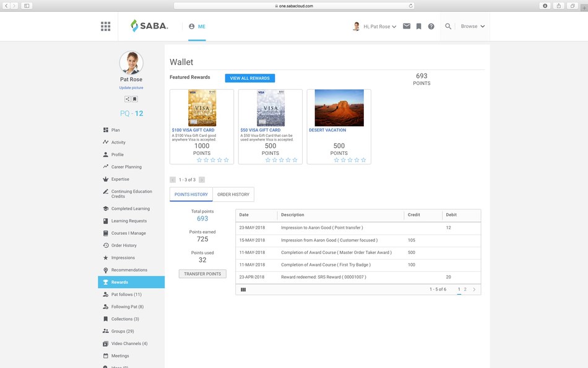Open the messages envelope icon
The height and width of the screenshot is (368, 588).
[405, 26]
